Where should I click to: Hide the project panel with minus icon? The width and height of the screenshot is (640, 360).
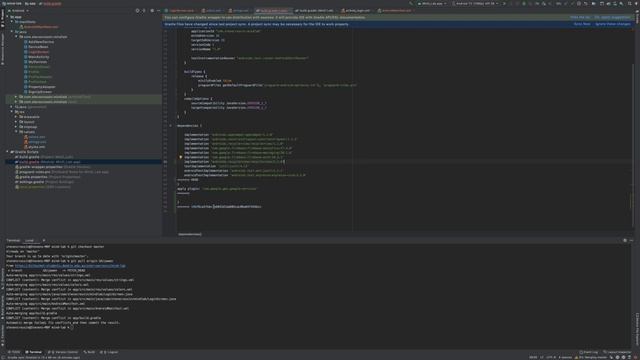tap(158, 11)
